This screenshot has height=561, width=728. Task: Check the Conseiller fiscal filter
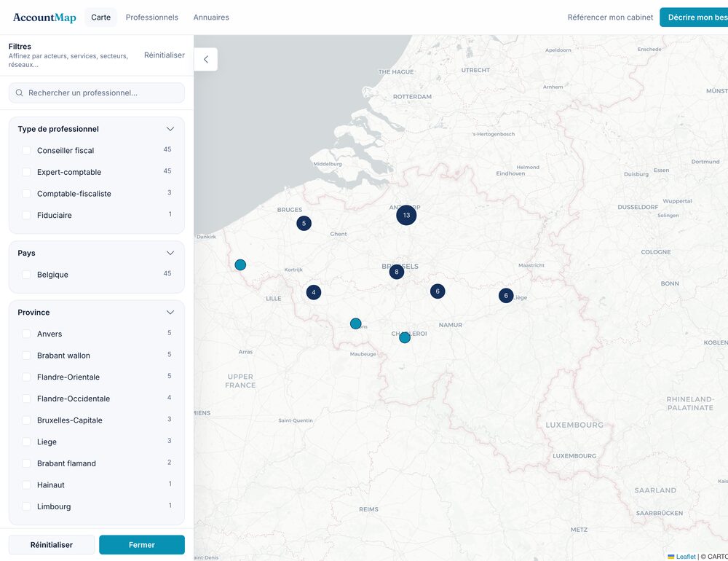[x=26, y=151]
